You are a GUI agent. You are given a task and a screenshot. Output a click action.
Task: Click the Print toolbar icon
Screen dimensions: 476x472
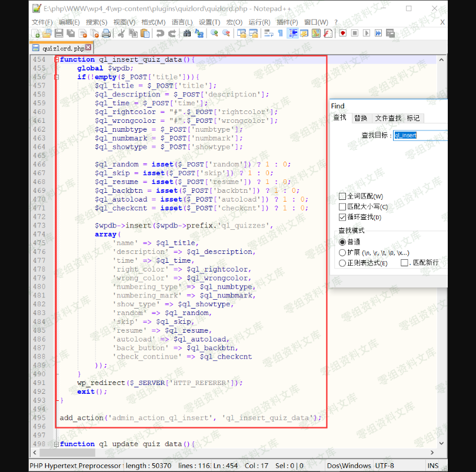click(x=106, y=34)
